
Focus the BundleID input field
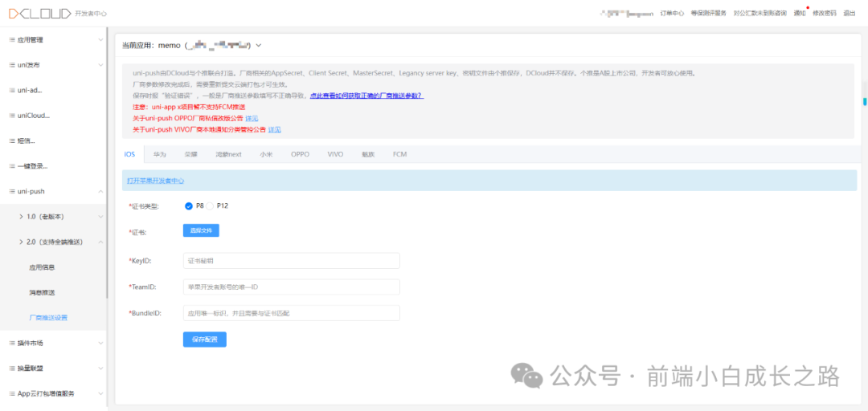click(x=291, y=313)
